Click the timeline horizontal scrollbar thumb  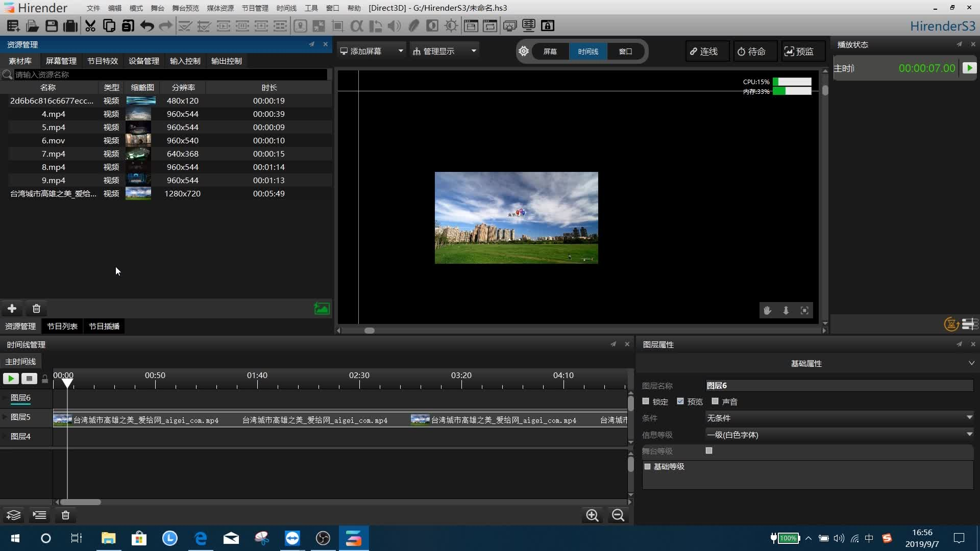point(81,502)
